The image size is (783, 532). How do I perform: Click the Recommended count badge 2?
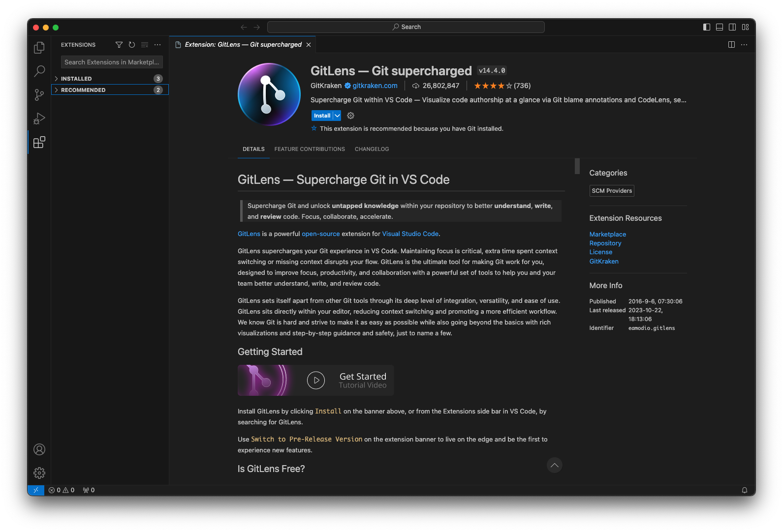158,90
